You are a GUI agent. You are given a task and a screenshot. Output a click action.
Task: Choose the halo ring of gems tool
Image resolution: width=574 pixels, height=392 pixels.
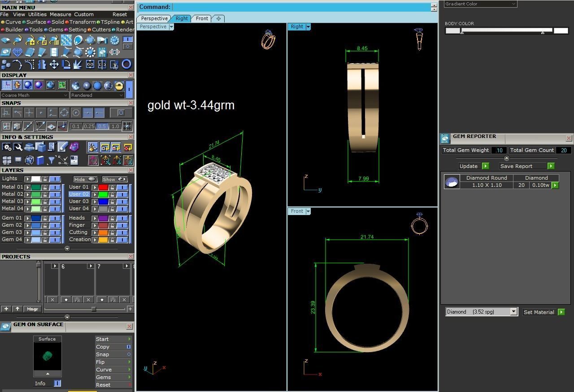(x=90, y=52)
